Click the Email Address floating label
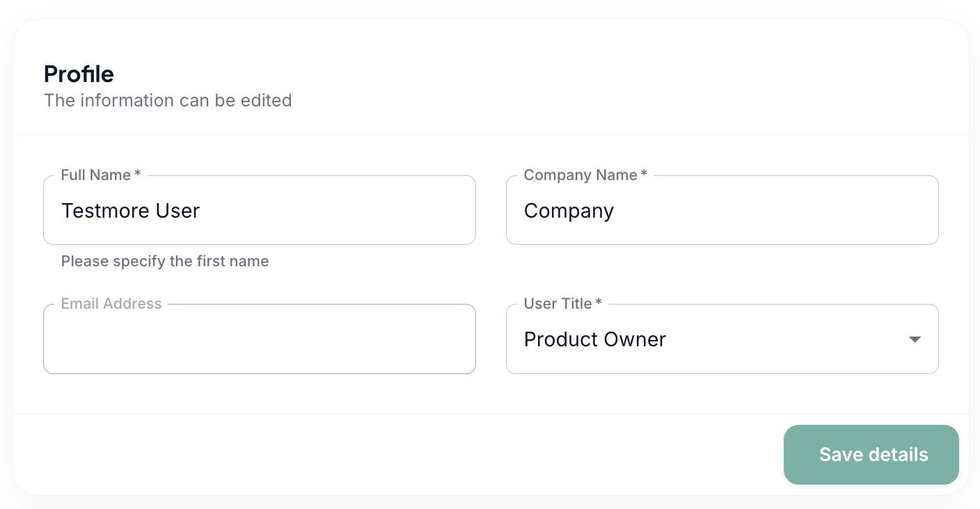Image resolution: width=980 pixels, height=509 pixels. (111, 304)
